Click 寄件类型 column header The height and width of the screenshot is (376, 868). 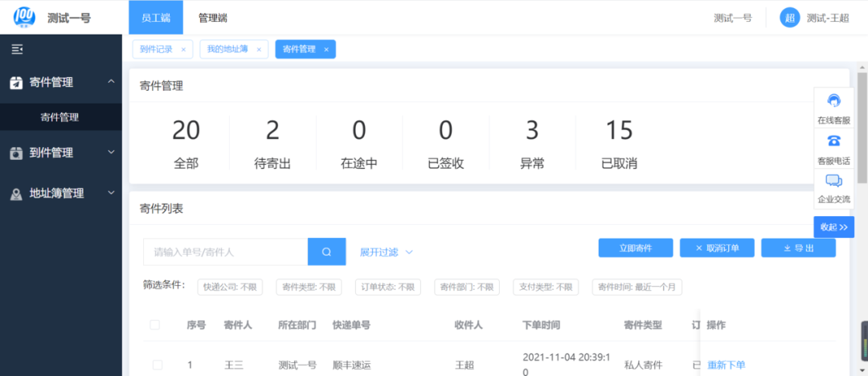(x=643, y=325)
